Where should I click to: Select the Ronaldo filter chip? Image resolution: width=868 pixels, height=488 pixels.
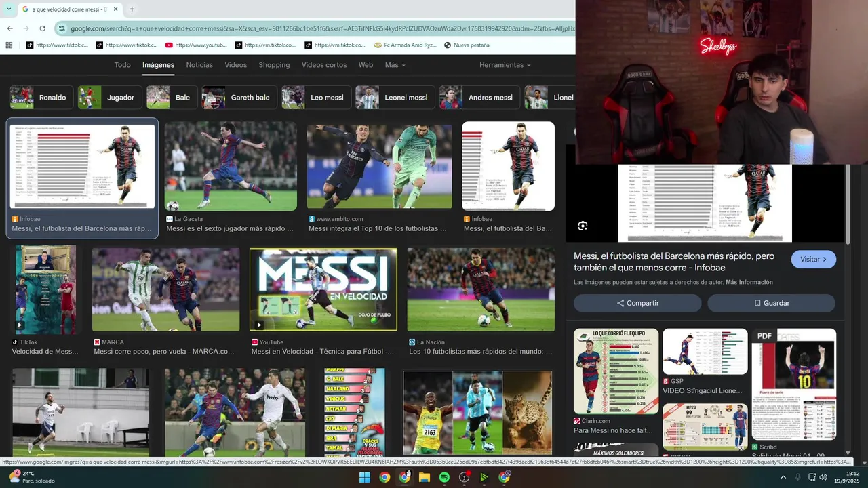[41, 98]
